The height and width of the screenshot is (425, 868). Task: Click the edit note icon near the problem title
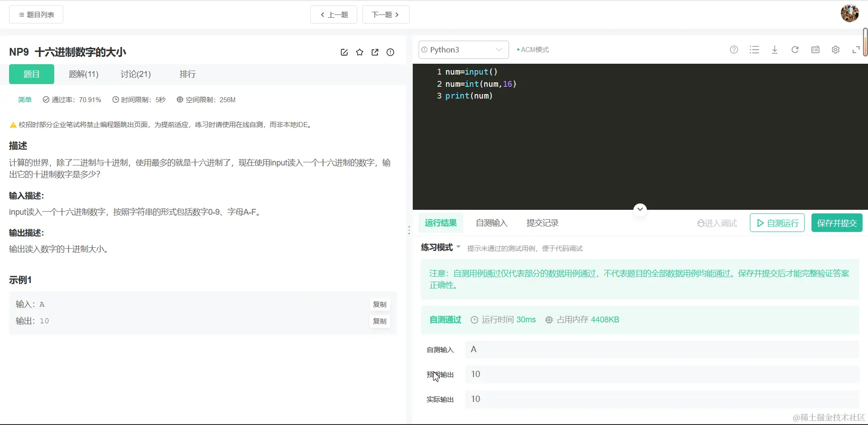tap(344, 52)
